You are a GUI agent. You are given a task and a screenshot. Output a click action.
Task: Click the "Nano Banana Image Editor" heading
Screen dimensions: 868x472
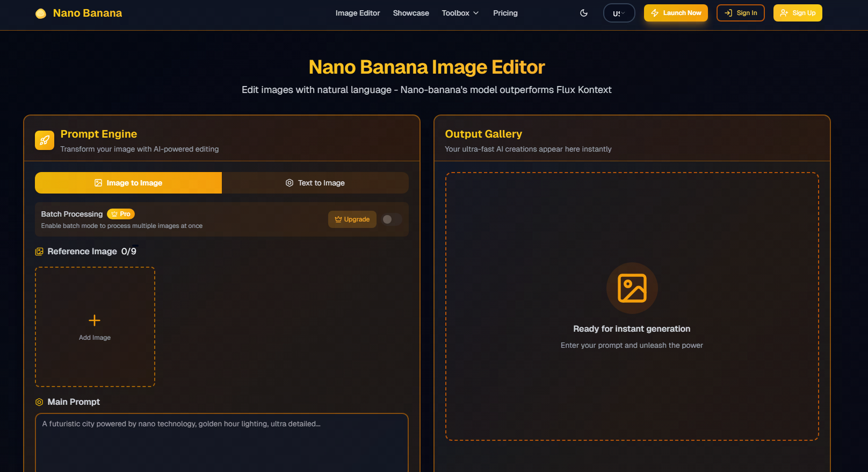[426, 67]
